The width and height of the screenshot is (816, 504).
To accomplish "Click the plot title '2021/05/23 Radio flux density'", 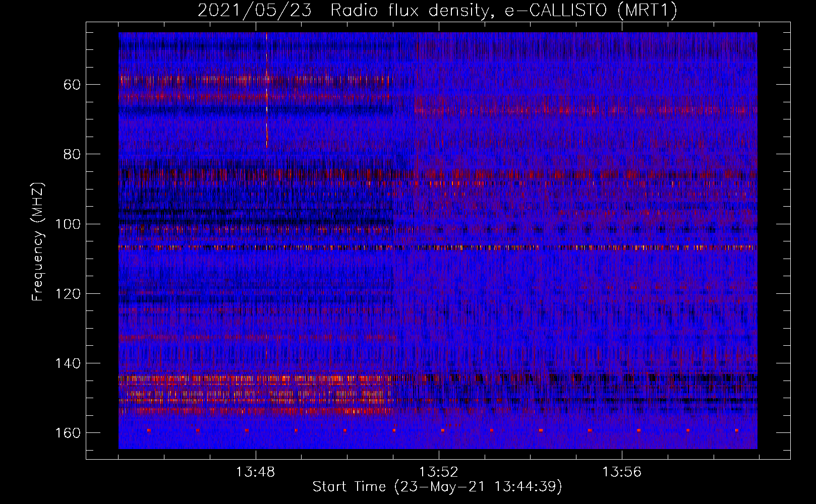I will tap(438, 10).
